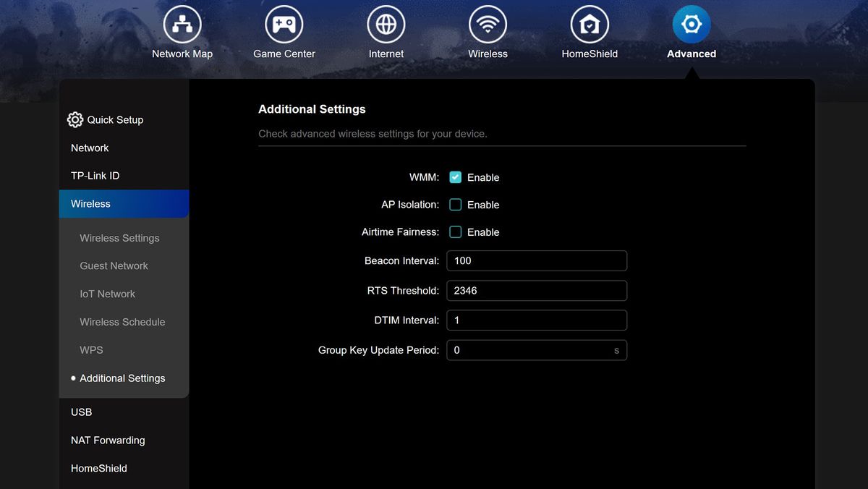Image resolution: width=868 pixels, height=489 pixels.
Task: Open the Network Map icon
Action: tap(182, 23)
